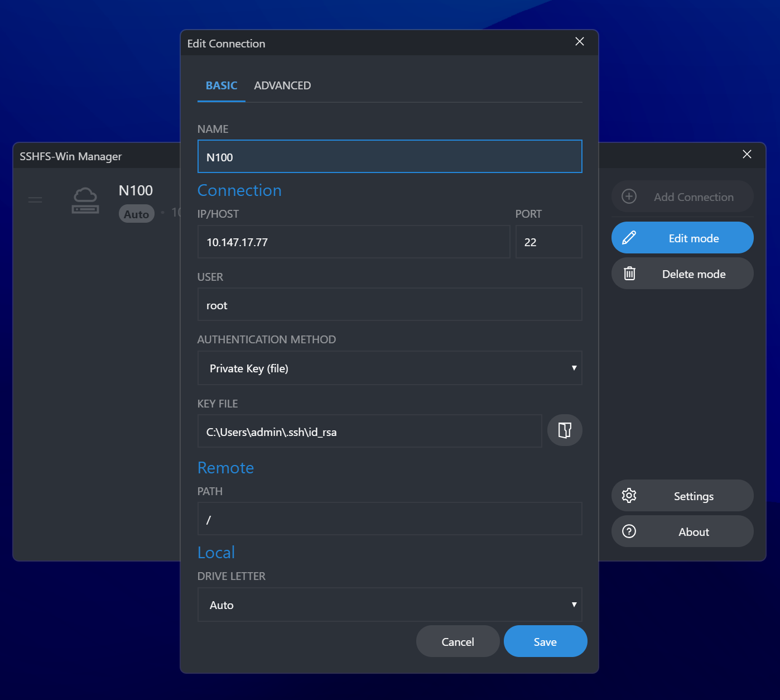Click the plus icon for Add Connection
780x700 pixels.
coord(629,196)
